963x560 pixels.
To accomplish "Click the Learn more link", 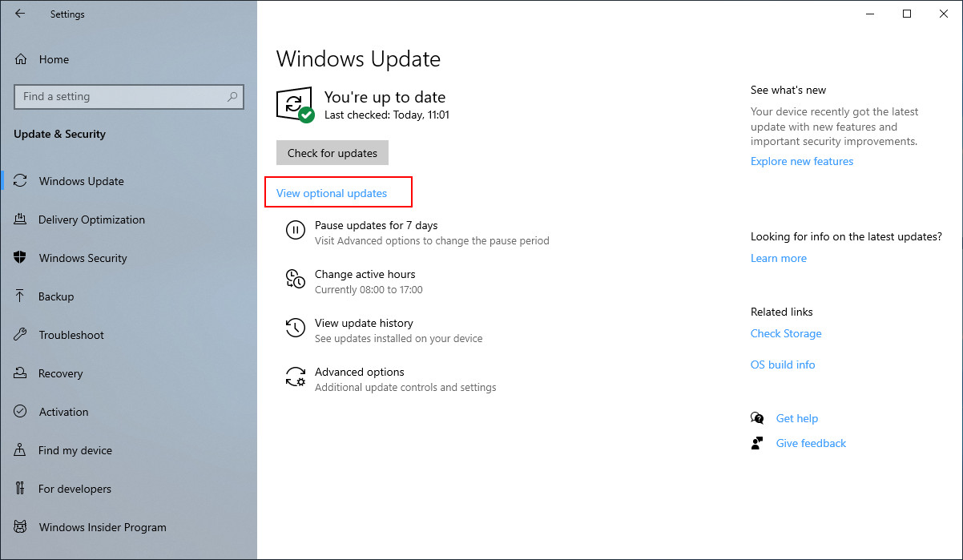I will tap(779, 258).
